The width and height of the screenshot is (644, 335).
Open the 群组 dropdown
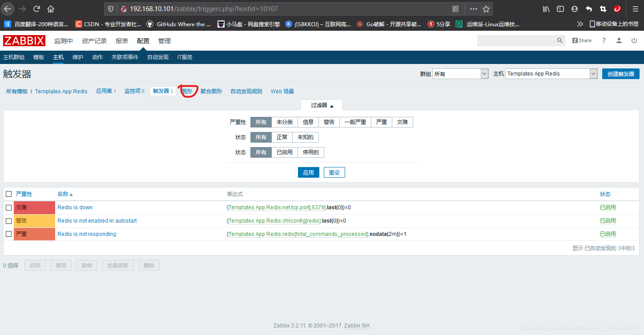tap(461, 74)
